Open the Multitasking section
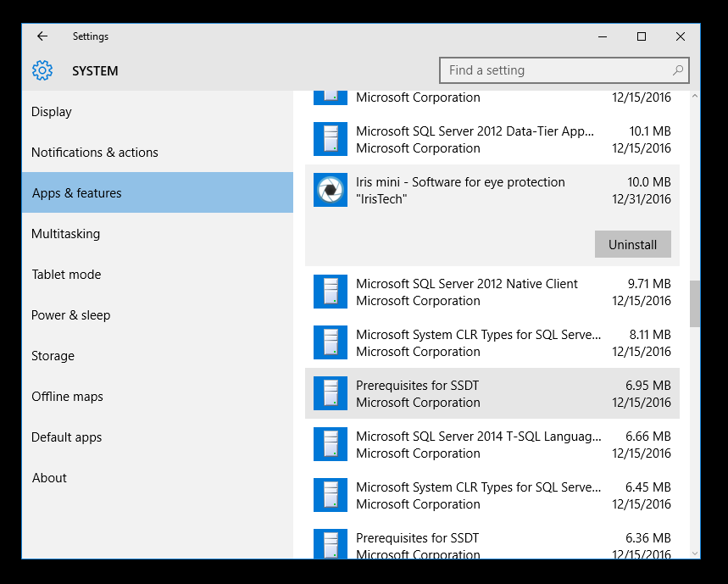 158,233
